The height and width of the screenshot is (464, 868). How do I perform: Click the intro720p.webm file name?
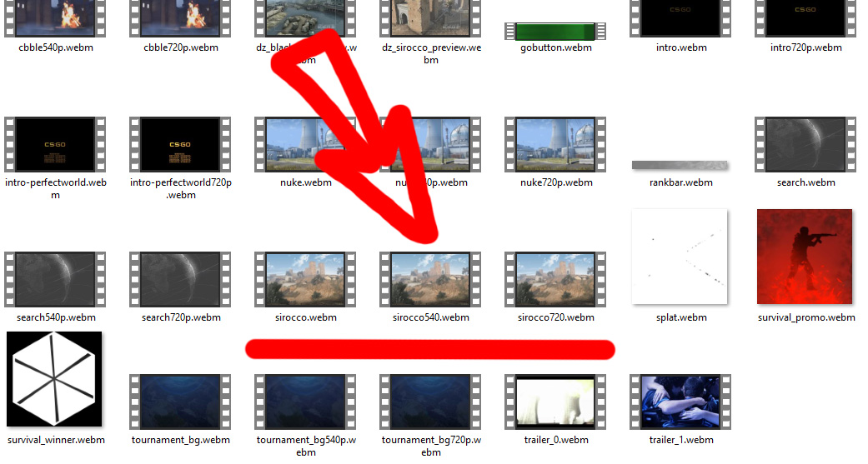(x=806, y=47)
